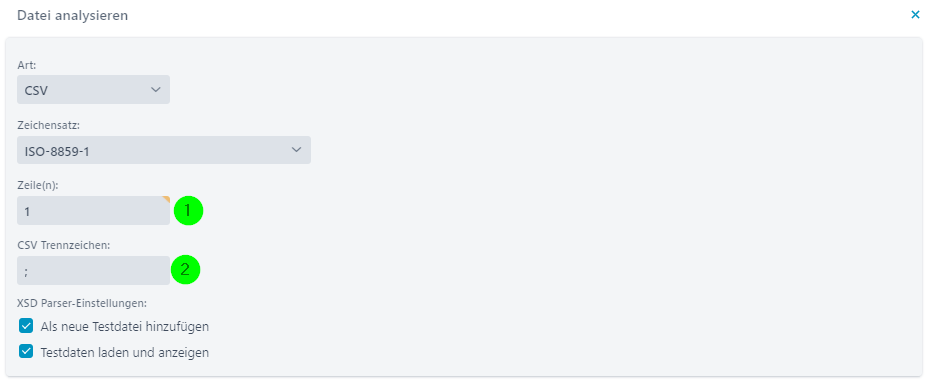
Task: Click the green badge numbered 2
Action: click(186, 270)
